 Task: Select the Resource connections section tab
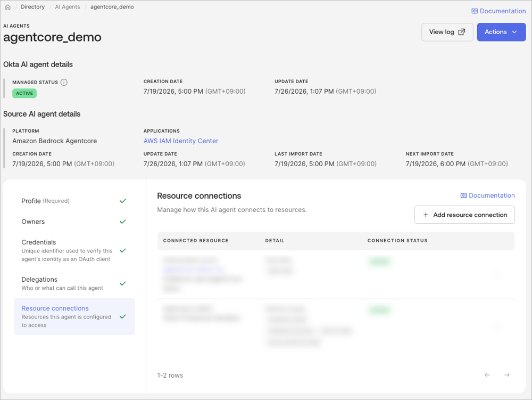(x=74, y=316)
